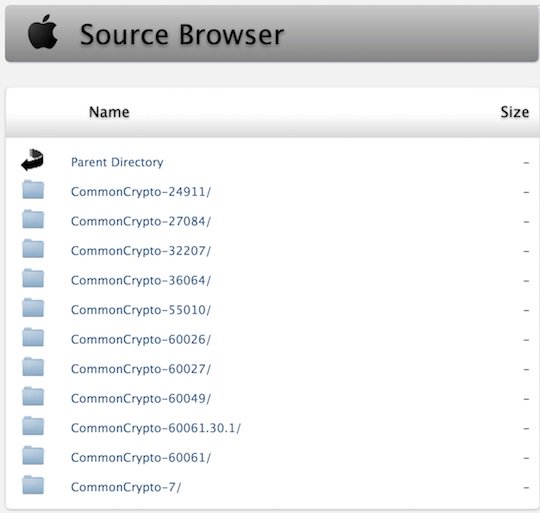Open the CommonCrypto-7/ folder link
The height and width of the screenshot is (513, 540).
(x=126, y=488)
